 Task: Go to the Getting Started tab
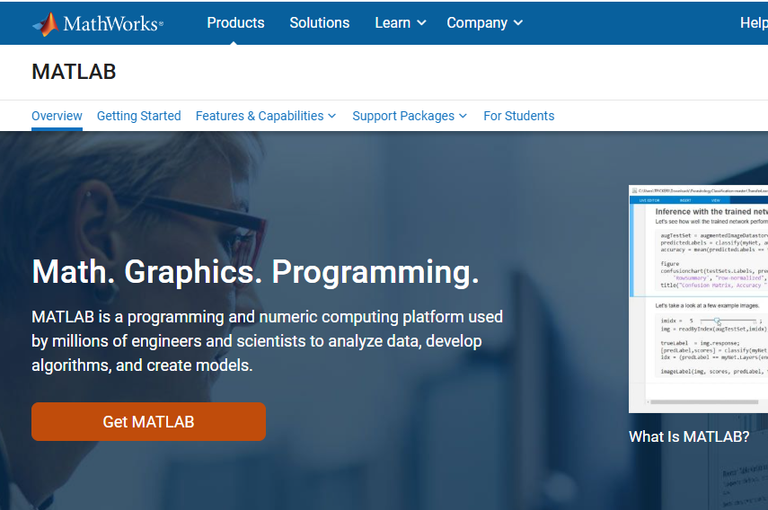pos(139,116)
